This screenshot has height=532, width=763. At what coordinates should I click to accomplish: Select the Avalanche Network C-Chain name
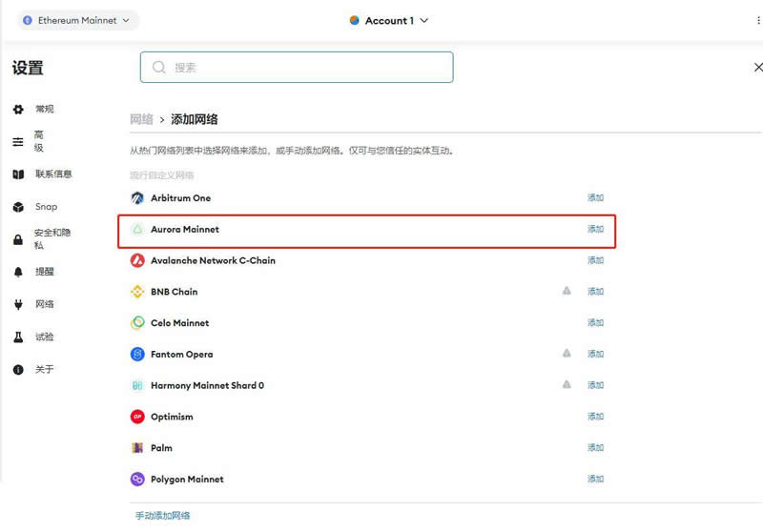point(213,260)
